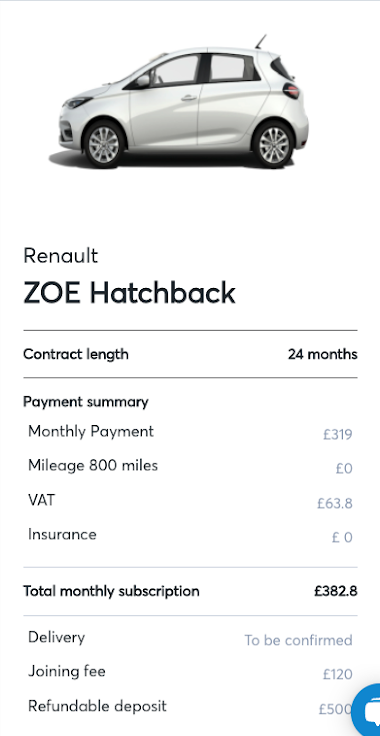Viewport: 380px width, 736px height.
Task: Click the VAT line item label
Action: [41, 500]
